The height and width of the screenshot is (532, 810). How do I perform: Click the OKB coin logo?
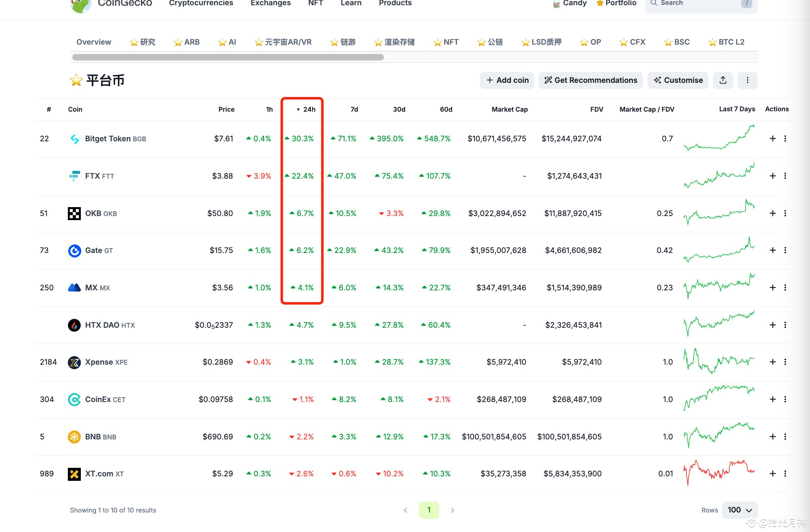click(74, 213)
